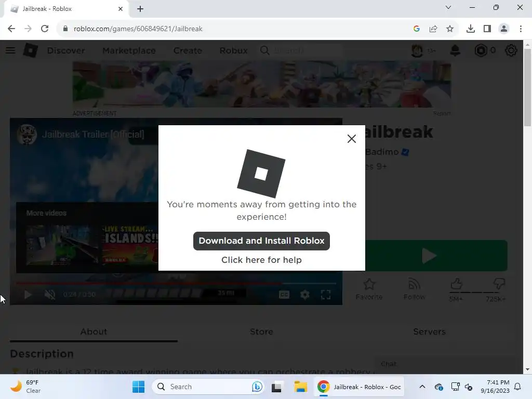Open the weather widget
Viewport: 532px width, 399px height.
(25, 387)
